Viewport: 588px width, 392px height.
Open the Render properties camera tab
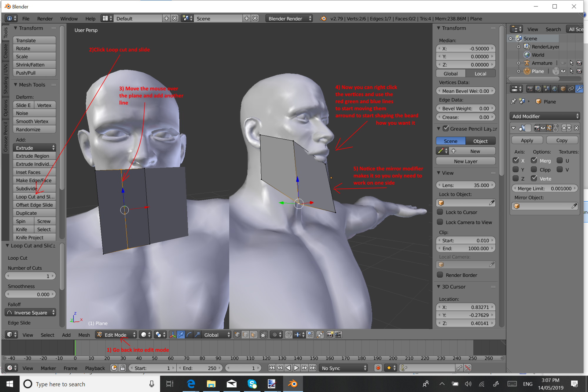[x=530, y=89]
